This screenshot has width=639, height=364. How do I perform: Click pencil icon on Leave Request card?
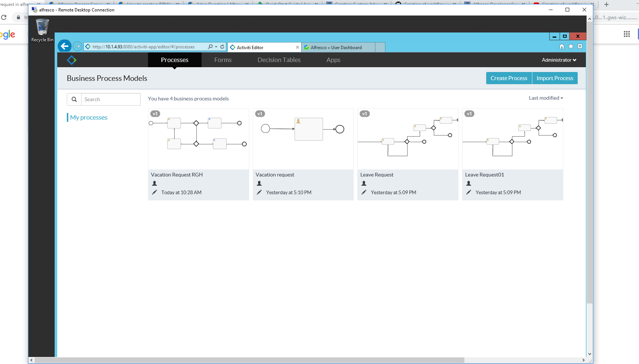[364, 192]
